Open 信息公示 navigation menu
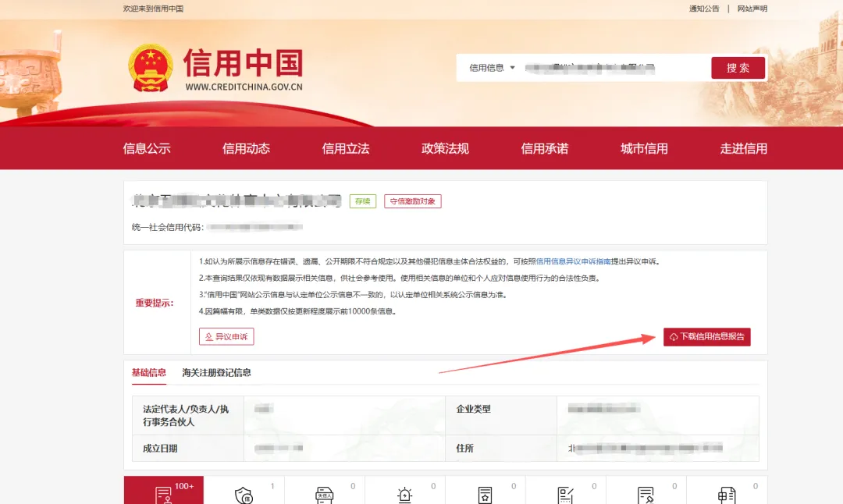 tap(147, 149)
